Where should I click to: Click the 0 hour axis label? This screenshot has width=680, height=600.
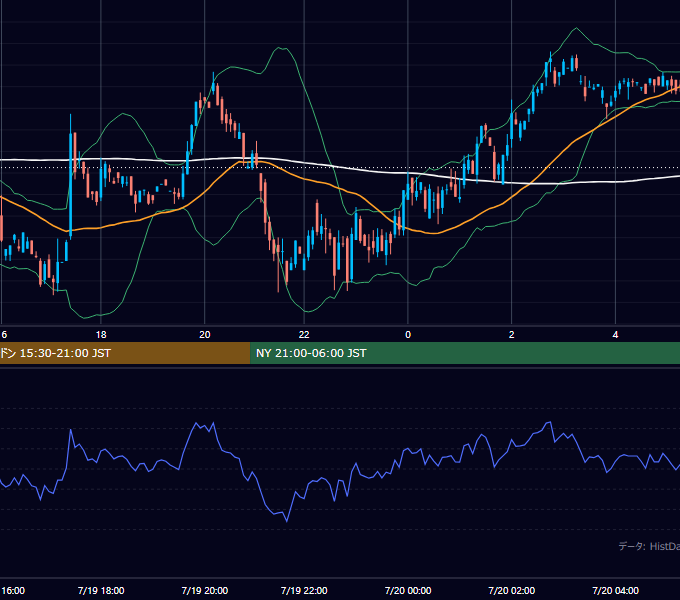click(408, 335)
